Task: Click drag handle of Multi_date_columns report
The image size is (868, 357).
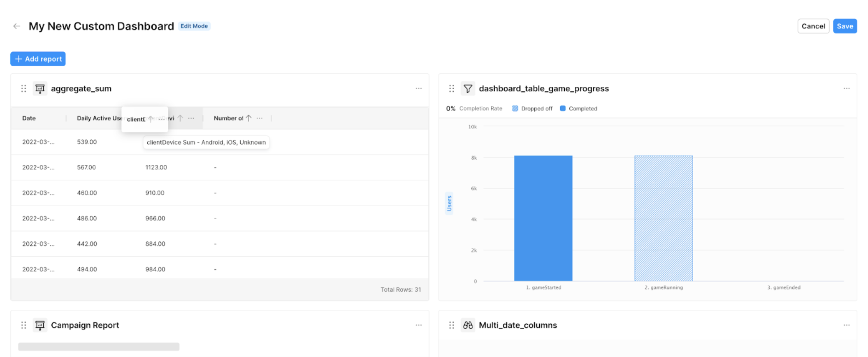Action: click(x=451, y=325)
